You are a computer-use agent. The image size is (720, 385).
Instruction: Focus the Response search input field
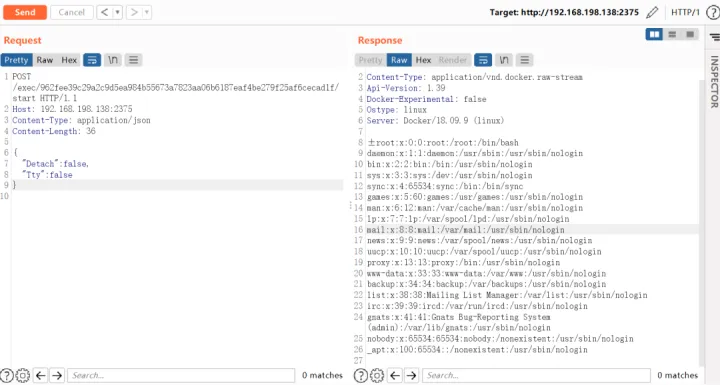[536, 375]
